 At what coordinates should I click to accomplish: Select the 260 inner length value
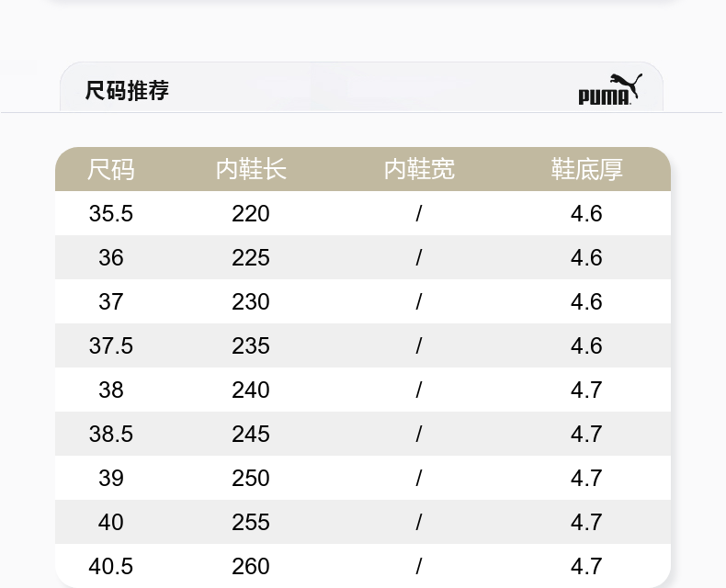click(251, 567)
